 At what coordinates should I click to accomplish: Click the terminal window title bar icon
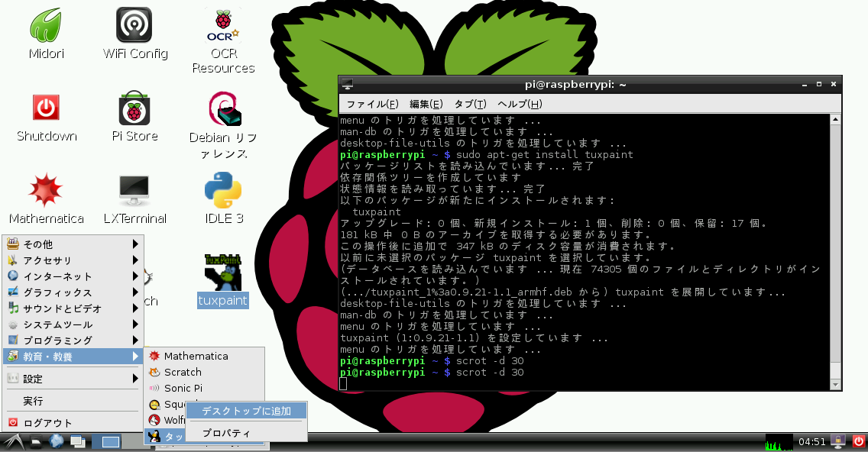coord(348,85)
